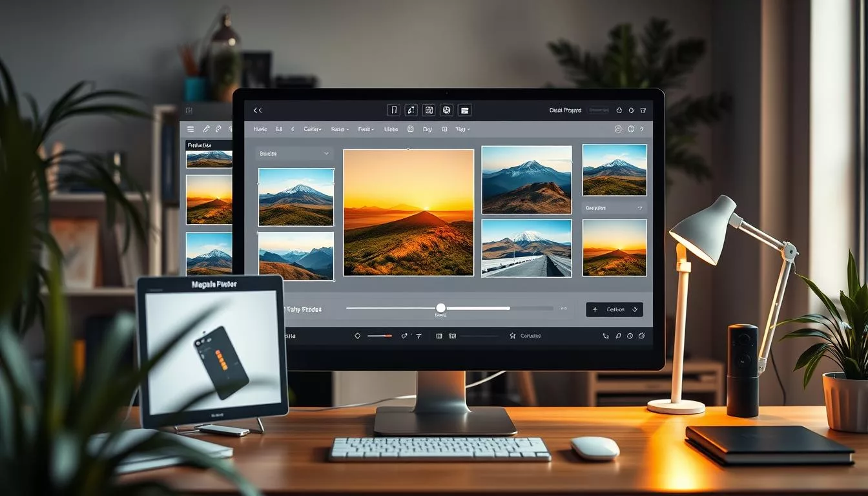Click the round face icon at menu row right
Screen dimensions: 868x496
(631, 129)
